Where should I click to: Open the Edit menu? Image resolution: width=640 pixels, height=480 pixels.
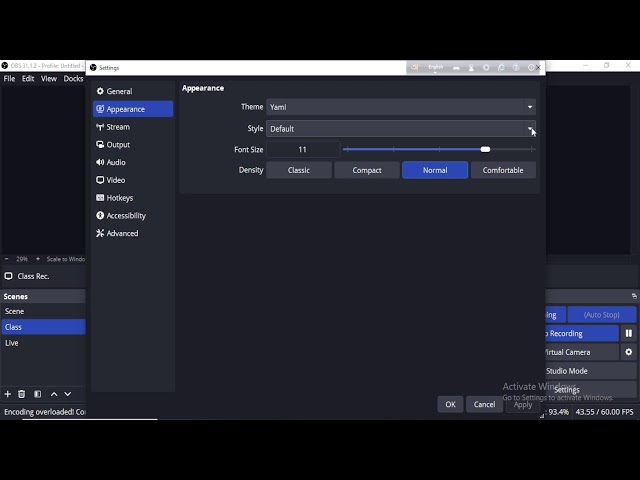pyautogui.click(x=28, y=78)
